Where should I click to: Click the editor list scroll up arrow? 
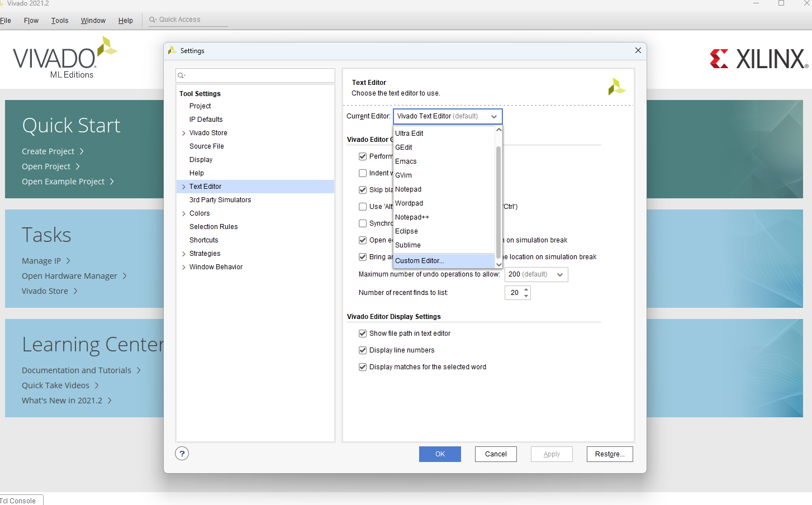498,130
